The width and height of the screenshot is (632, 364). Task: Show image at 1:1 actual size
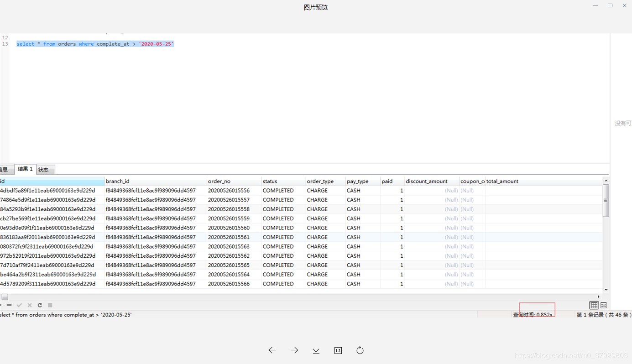(338, 350)
